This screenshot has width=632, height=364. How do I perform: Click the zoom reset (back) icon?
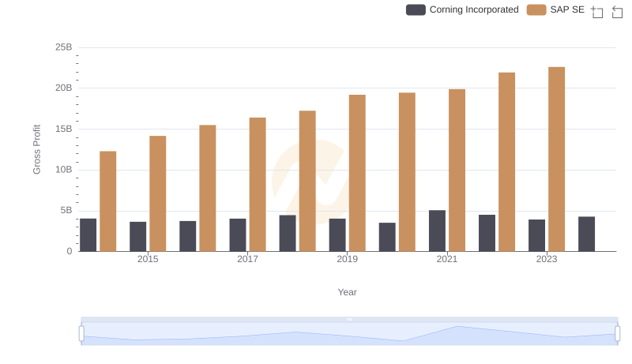(x=617, y=12)
